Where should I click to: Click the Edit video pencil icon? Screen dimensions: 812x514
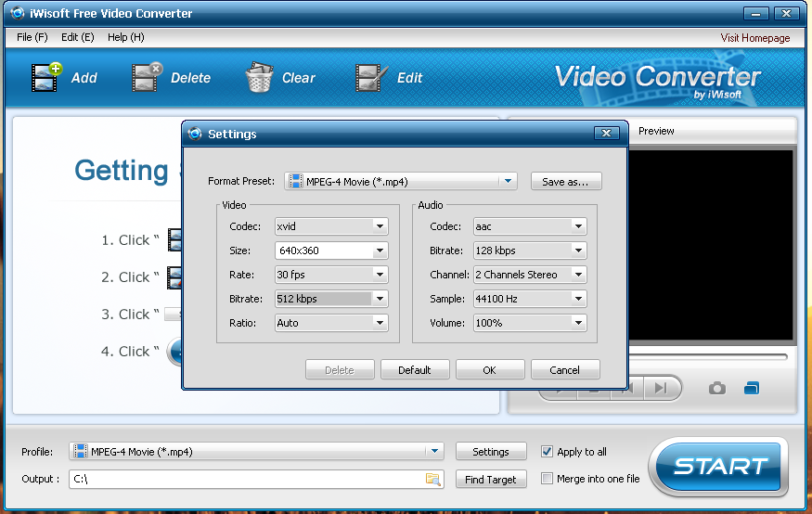point(371,78)
